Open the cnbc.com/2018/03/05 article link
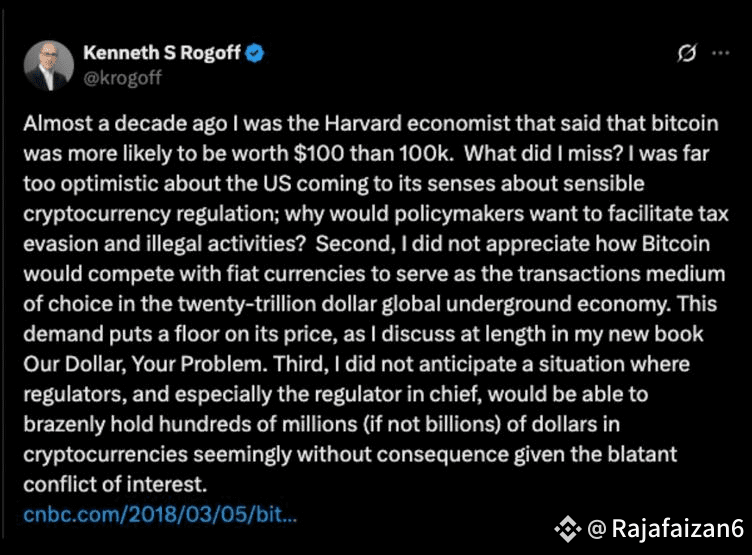The width and height of the screenshot is (752, 555). click(160, 514)
